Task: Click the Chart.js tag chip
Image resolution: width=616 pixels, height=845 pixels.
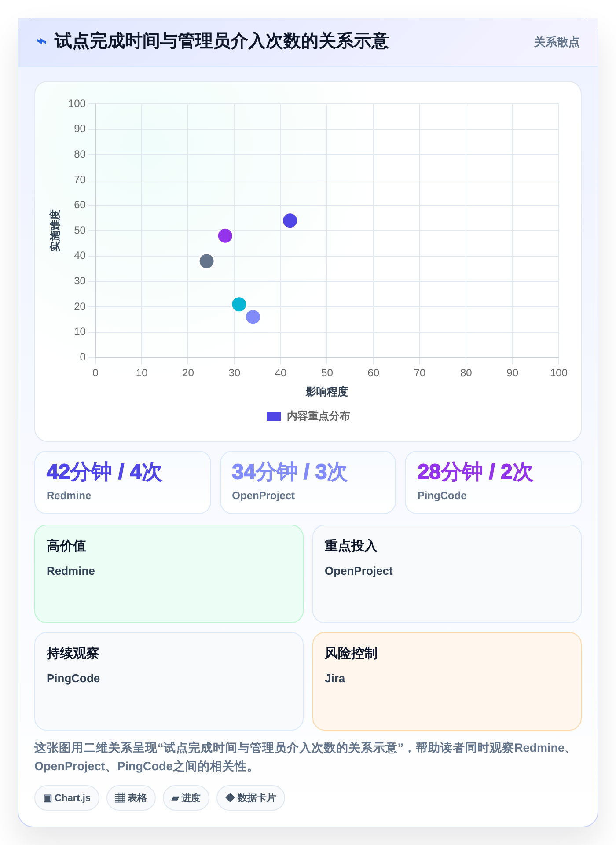Action: [67, 798]
